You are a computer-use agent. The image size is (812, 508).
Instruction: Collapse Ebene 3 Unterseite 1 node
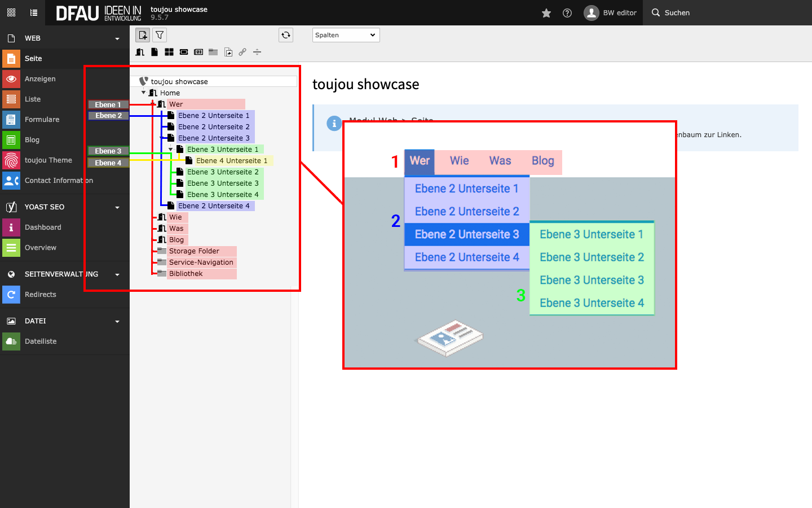[171, 150]
